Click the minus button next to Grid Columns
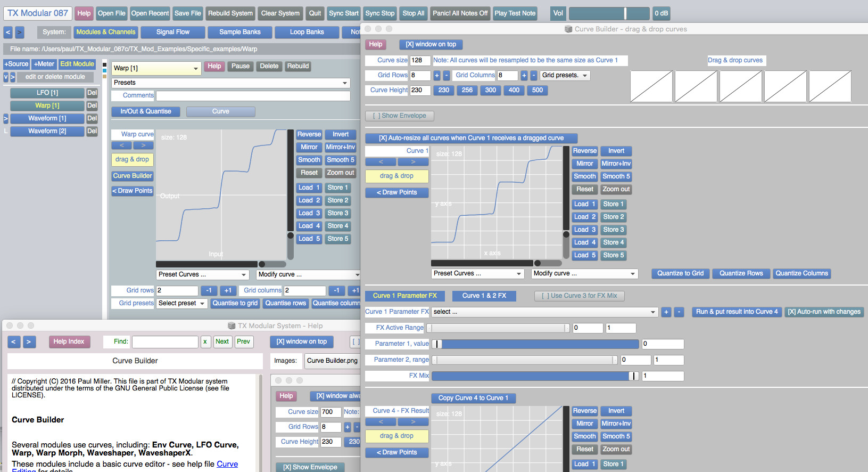Image resolution: width=868 pixels, height=472 pixels. 533,76
